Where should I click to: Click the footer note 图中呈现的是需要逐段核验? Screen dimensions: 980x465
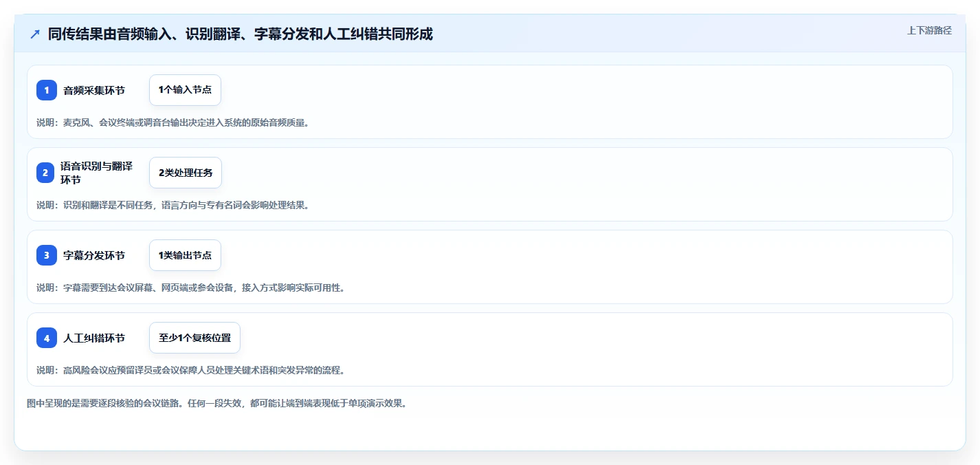216,403
